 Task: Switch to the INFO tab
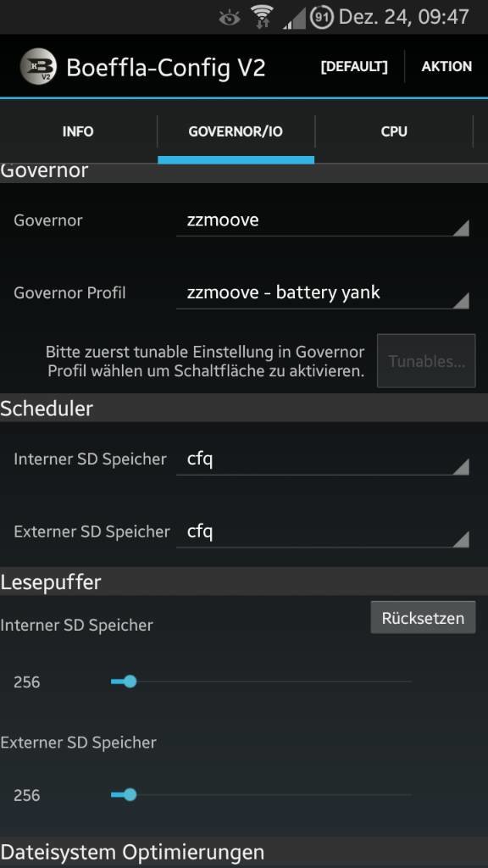(x=78, y=131)
